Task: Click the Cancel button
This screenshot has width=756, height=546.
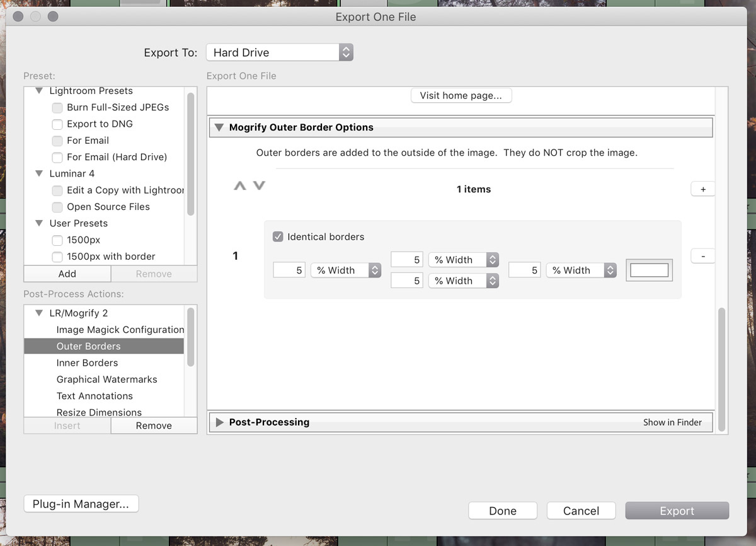Action: (x=581, y=511)
